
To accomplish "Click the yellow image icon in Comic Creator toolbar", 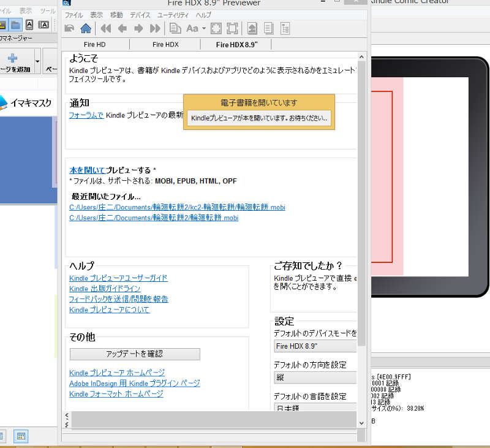I will (2, 25).
